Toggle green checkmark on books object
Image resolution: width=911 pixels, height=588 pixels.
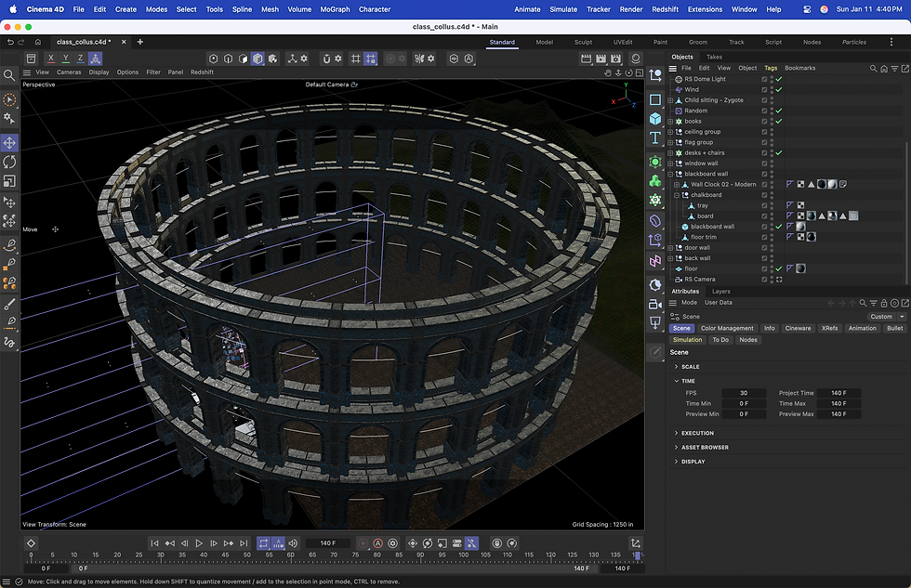click(x=779, y=122)
